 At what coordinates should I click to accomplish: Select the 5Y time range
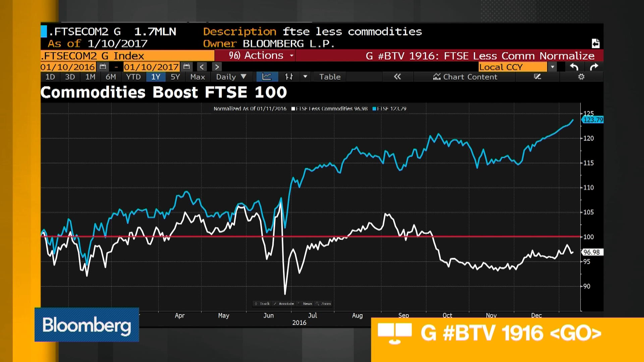point(175,77)
